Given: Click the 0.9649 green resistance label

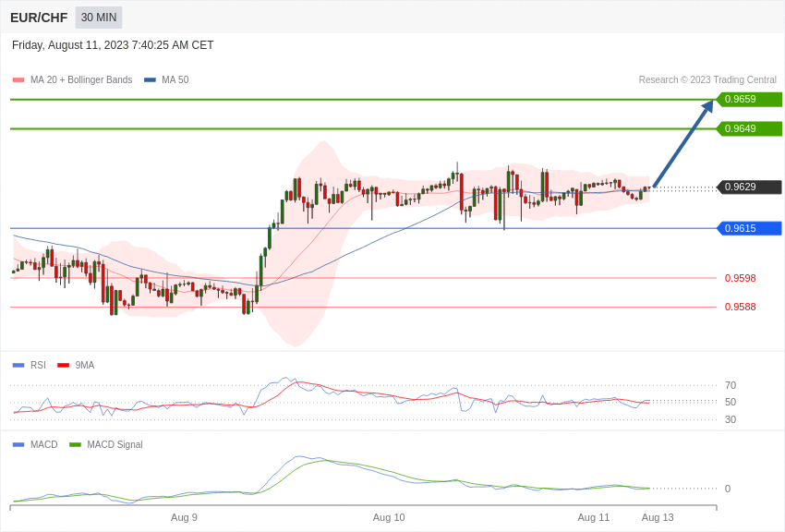Looking at the screenshot, I should pyautogui.click(x=750, y=128).
